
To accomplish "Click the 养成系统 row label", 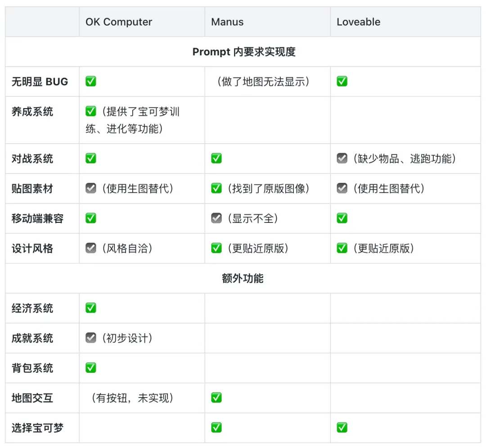I will tap(32, 111).
